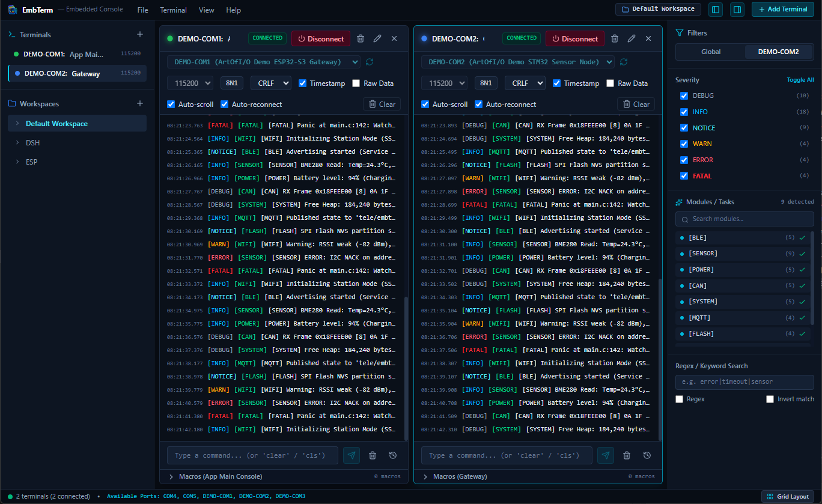
Task: Add a terminal with Terminals plus icon
Action: 140,35
